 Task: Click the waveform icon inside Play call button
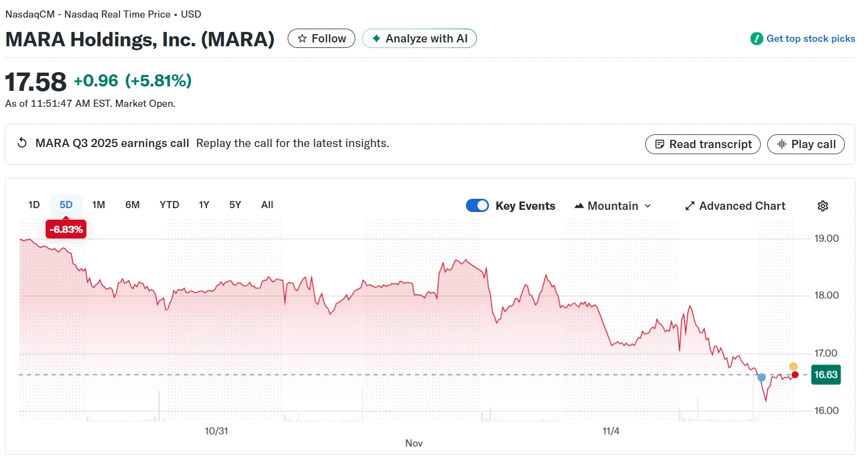[x=783, y=144]
